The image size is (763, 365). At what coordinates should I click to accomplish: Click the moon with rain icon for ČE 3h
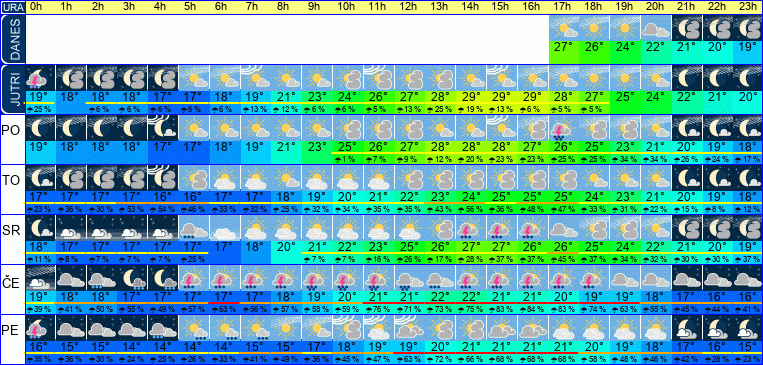point(133,278)
